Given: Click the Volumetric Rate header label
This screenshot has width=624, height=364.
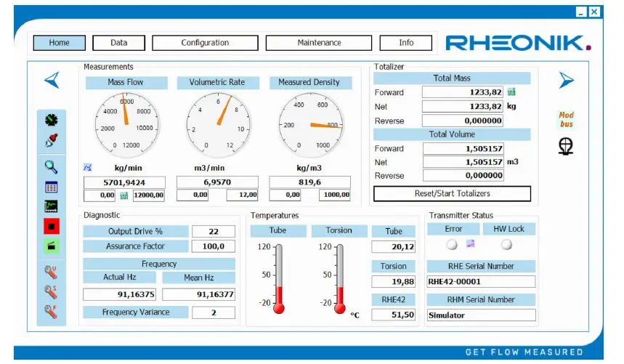Looking at the screenshot, I should [x=218, y=82].
